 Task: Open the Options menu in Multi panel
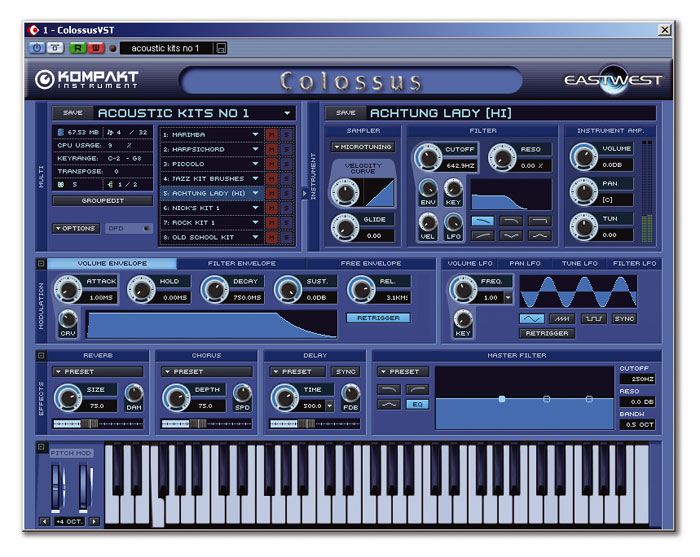[76, 228]
